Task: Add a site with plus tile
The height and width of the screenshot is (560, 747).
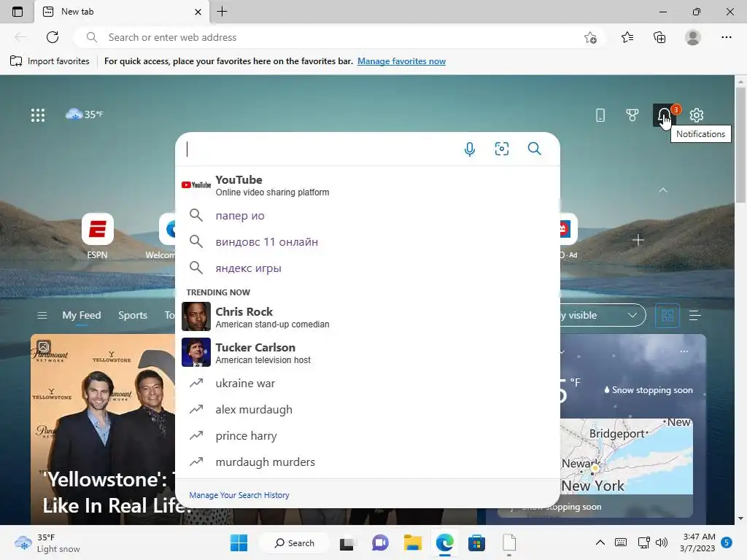Action: (x=638, y=240)
